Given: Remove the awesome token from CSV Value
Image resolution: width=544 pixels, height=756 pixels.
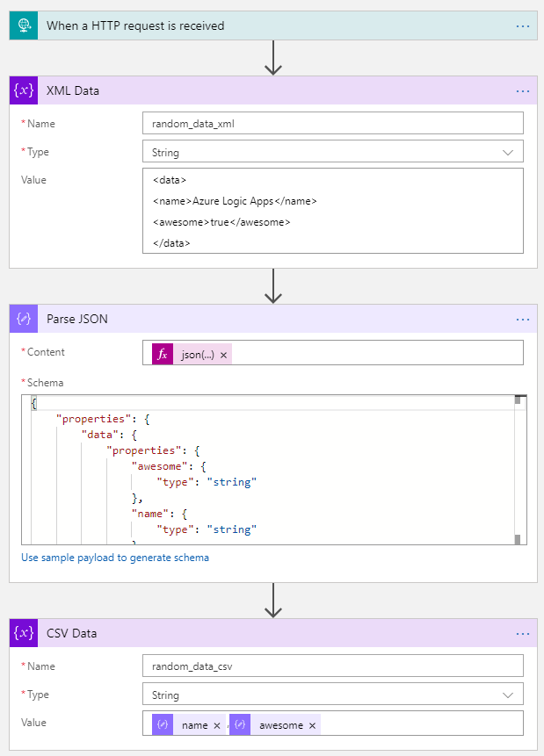Looking at the screenshot, I should click(310, 723).
